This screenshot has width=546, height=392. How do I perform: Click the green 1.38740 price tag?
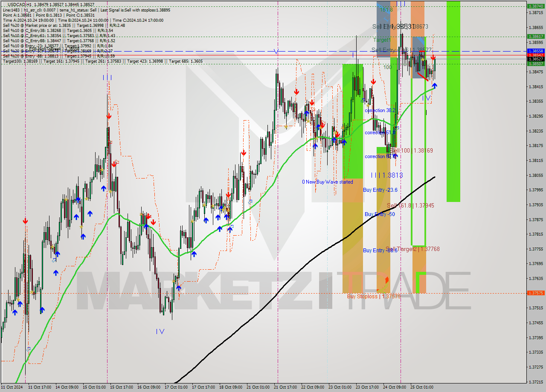click(535, 6)
